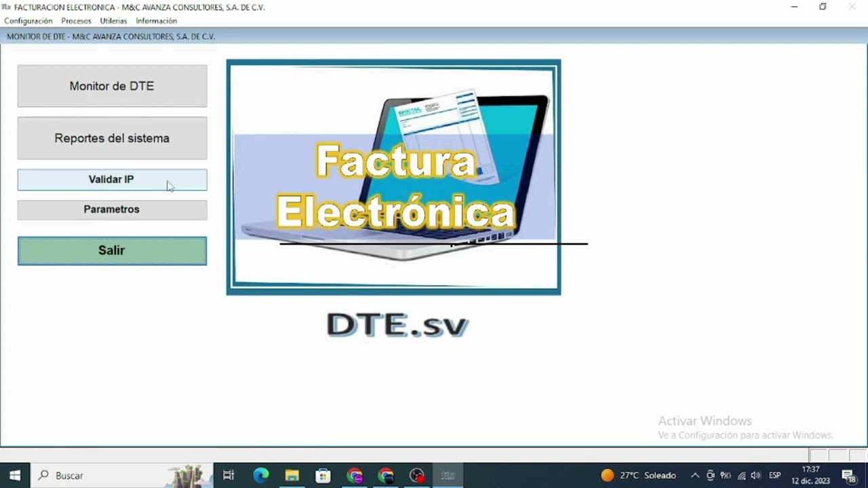Click the Buscar taskbar search box

pyautogui.click(x=122, y=476)
